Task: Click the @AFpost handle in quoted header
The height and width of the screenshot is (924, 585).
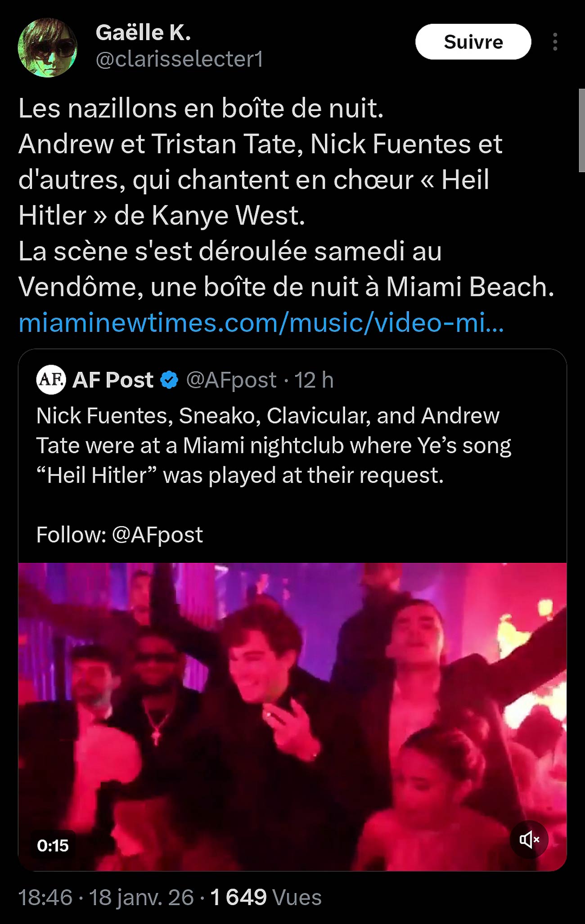Action: tap(231, 380)
